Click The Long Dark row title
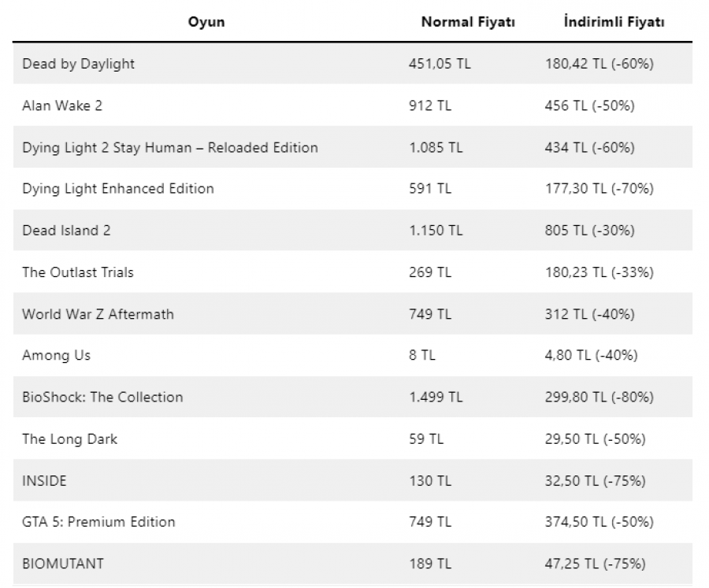The height and width of the screenshot is (588, 709). point(69,439)
